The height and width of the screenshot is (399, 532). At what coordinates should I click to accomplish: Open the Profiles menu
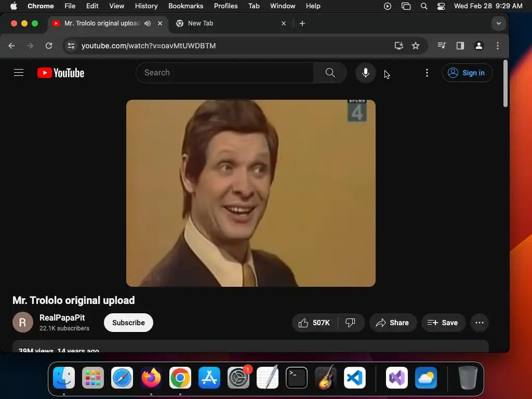(x=225, y=6)
